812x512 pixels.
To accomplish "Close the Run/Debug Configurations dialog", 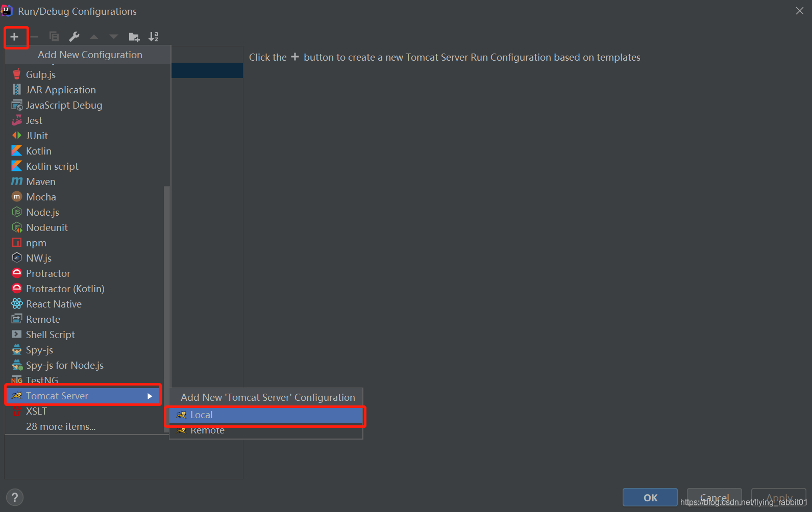I will click(x=800, y=11).
